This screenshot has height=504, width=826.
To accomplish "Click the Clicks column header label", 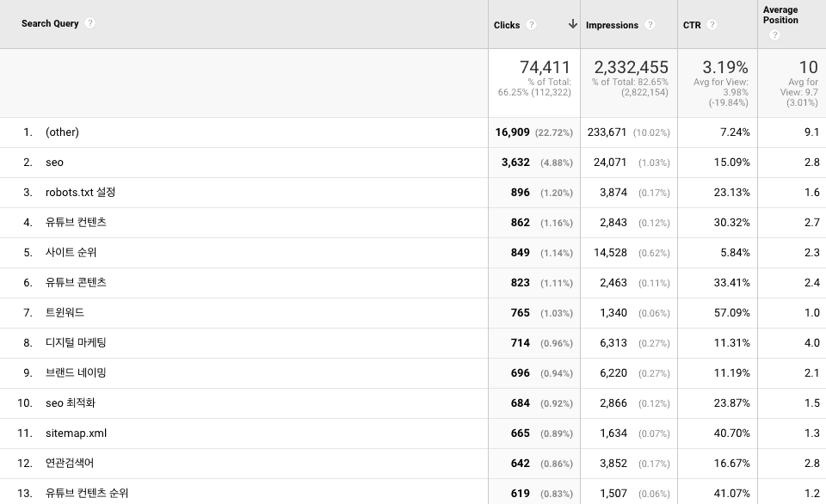I will (507, 25).
